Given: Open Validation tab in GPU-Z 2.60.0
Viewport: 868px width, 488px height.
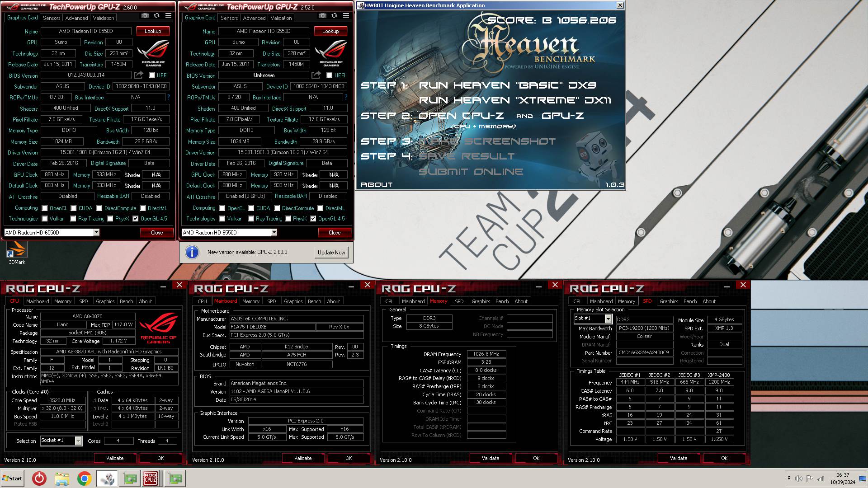Looking at the screenshot, I should [x=104, y=18].
